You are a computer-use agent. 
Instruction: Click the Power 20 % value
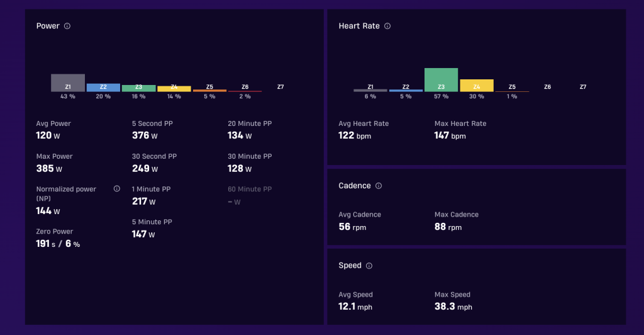[x=103, y=96]
